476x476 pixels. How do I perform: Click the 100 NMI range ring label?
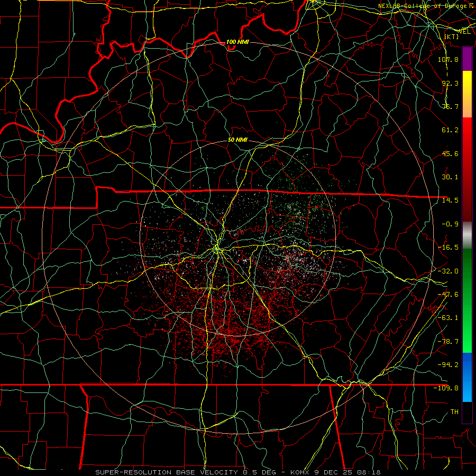[237, 42]
